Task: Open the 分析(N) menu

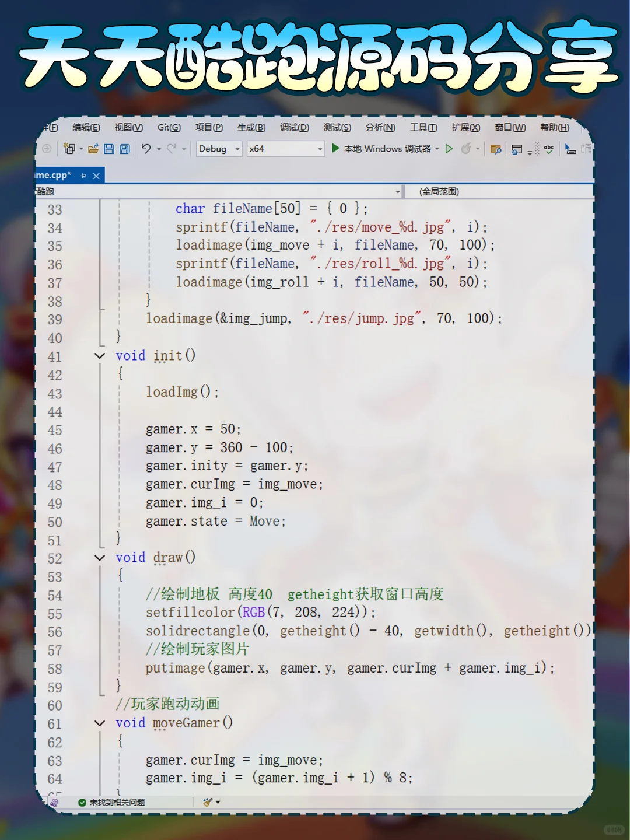Action: tap(380, 128)
